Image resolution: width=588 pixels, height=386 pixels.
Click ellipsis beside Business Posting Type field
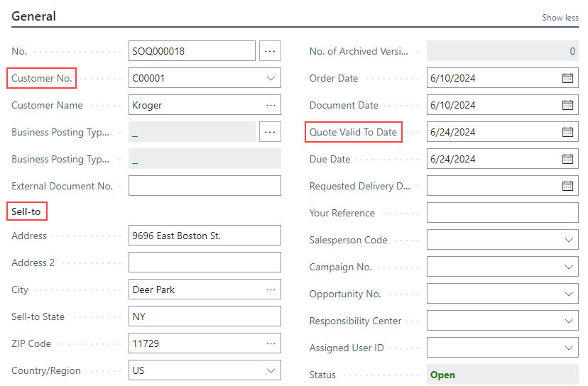pos(271,132)
